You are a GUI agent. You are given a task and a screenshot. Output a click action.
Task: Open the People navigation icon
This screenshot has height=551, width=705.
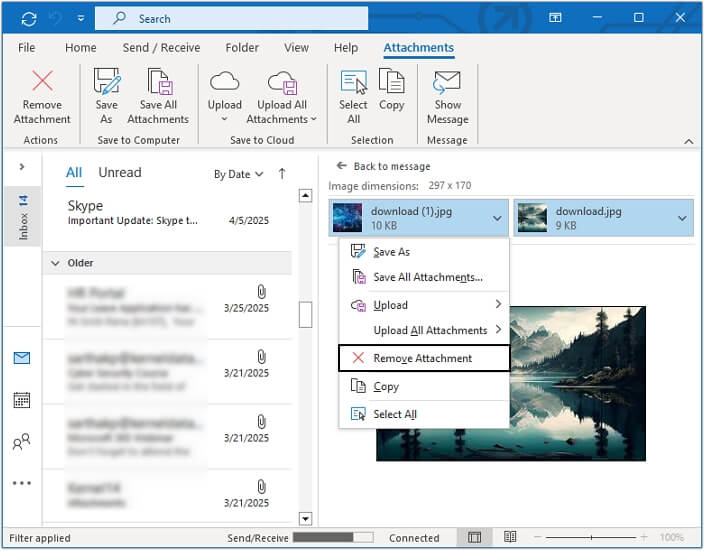point(22,442)
